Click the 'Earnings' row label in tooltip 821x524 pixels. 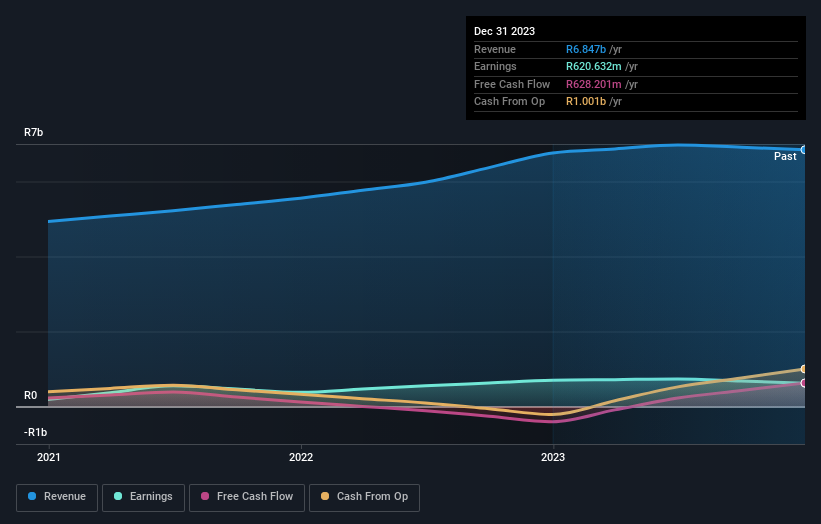pos(495,66)
